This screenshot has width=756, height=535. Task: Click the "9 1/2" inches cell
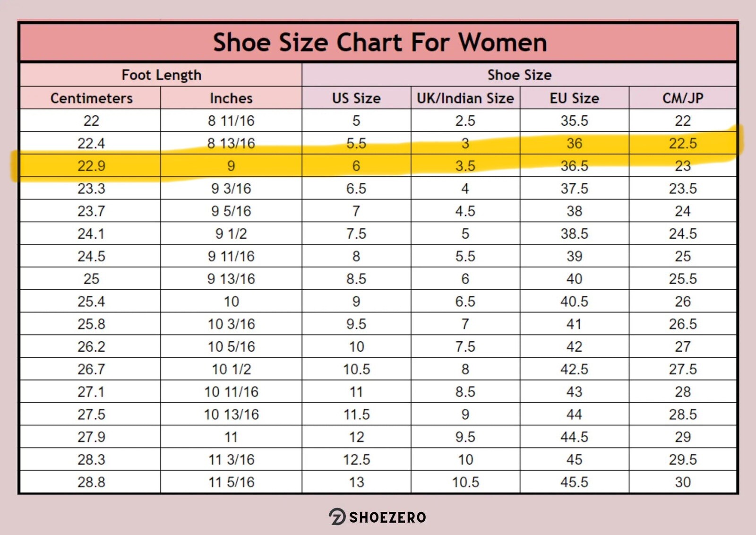point(231,233)
